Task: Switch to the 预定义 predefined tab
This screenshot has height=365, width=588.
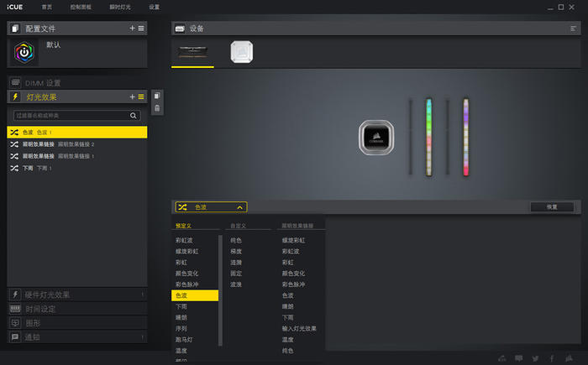Action: 183,226
